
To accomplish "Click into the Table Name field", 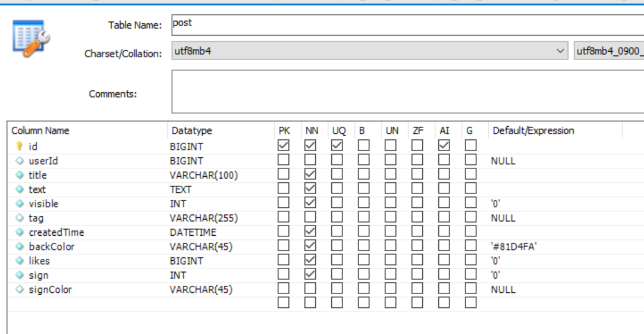I will pos(408,24).
